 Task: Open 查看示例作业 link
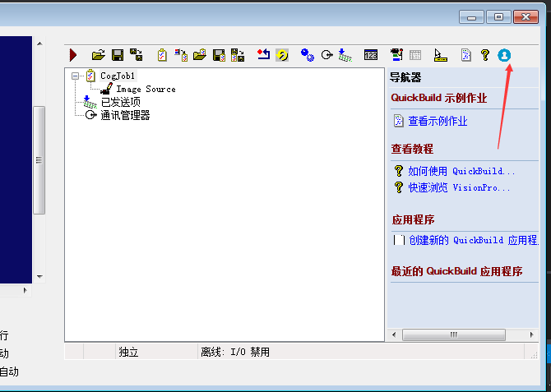(438, 121)
